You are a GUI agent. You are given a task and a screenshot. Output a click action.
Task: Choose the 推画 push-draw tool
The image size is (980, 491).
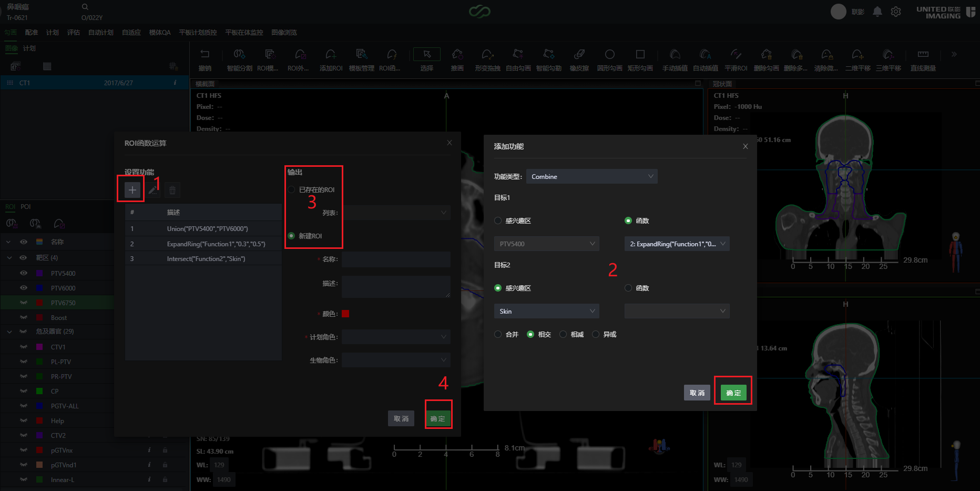457,60
